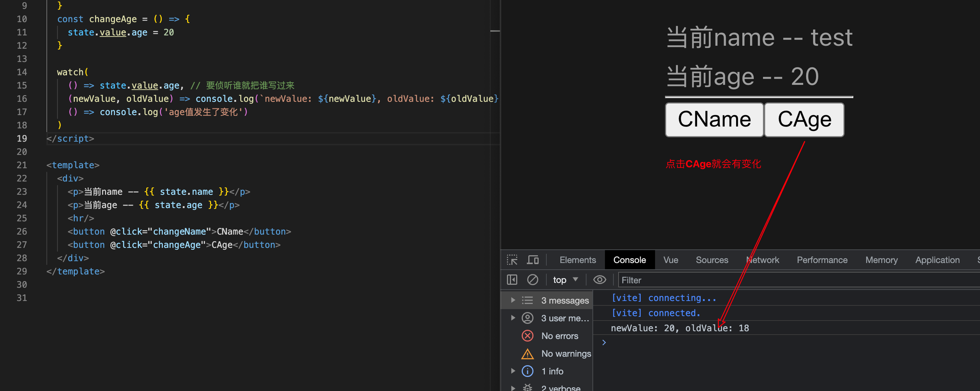Click line number 19 in editor gutter
Screen dimensions: 980x391
point(22,139)
